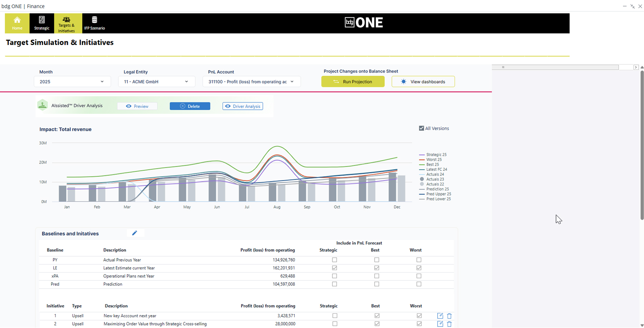Remove initiative 2 using the trash icon

click(449, 324)
